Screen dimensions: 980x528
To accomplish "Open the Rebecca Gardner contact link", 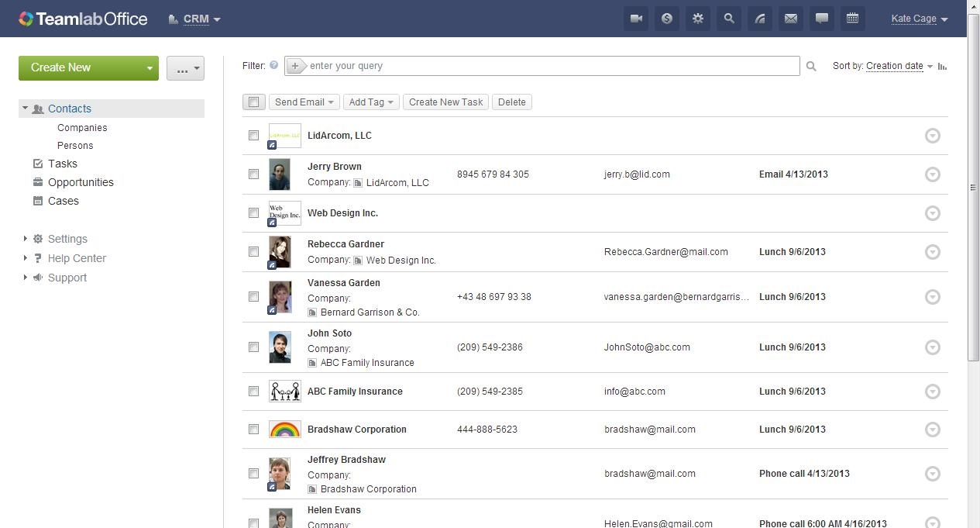I will tap(346, 244).
